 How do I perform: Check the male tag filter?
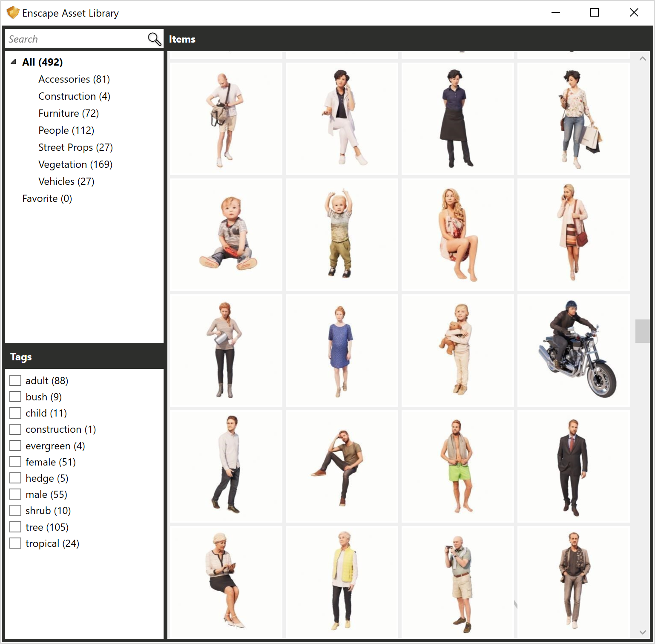pos(15,494)
